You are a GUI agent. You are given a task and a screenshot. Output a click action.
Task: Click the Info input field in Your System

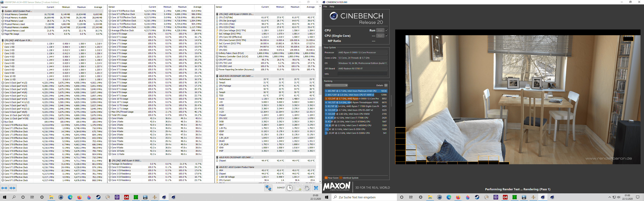(362, 74)
